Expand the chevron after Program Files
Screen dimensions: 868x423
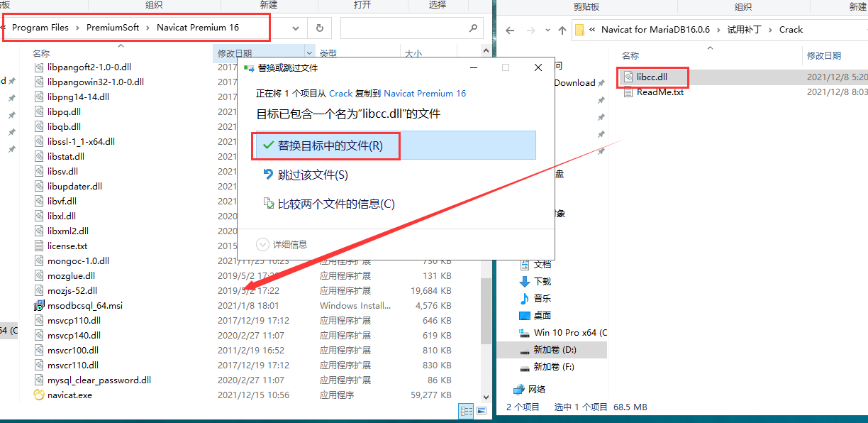click(x=78, y=28)
